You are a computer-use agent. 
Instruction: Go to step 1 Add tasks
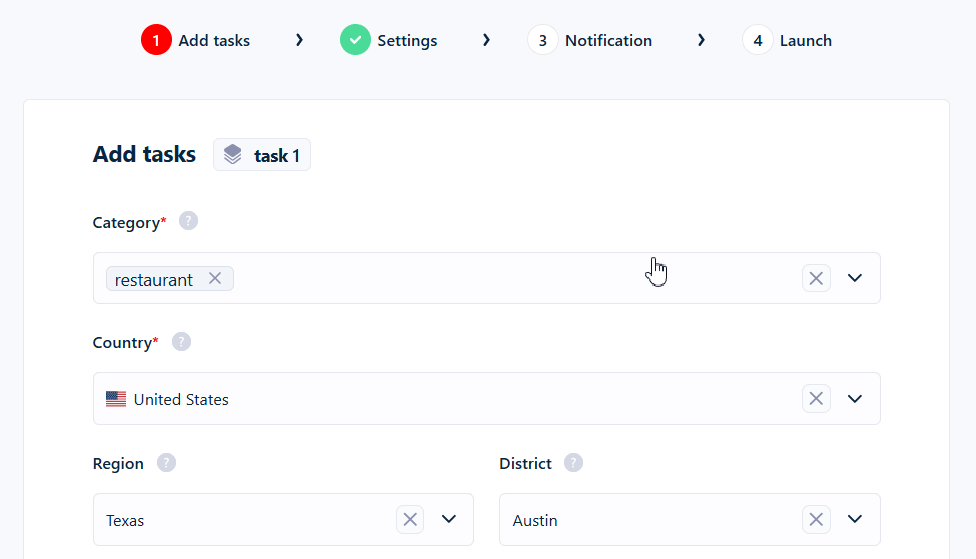pos(195,40)
